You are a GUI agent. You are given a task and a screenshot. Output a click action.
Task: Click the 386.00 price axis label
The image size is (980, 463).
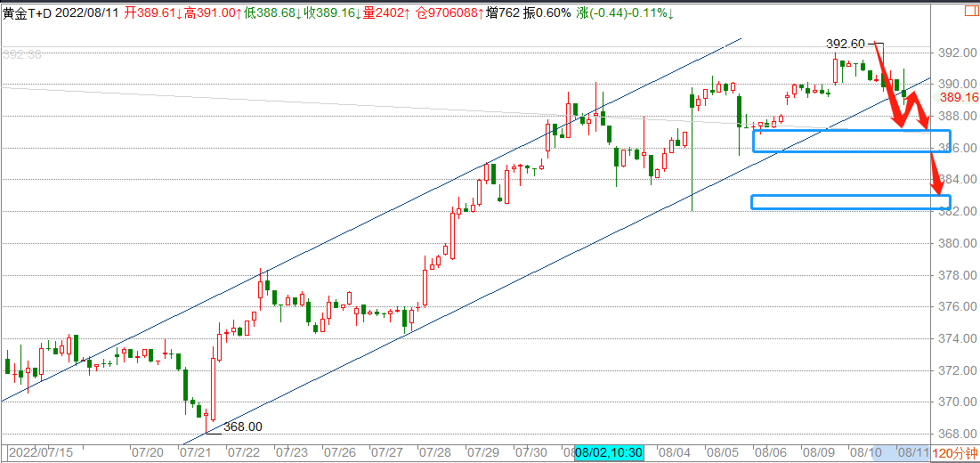(958, 148)
